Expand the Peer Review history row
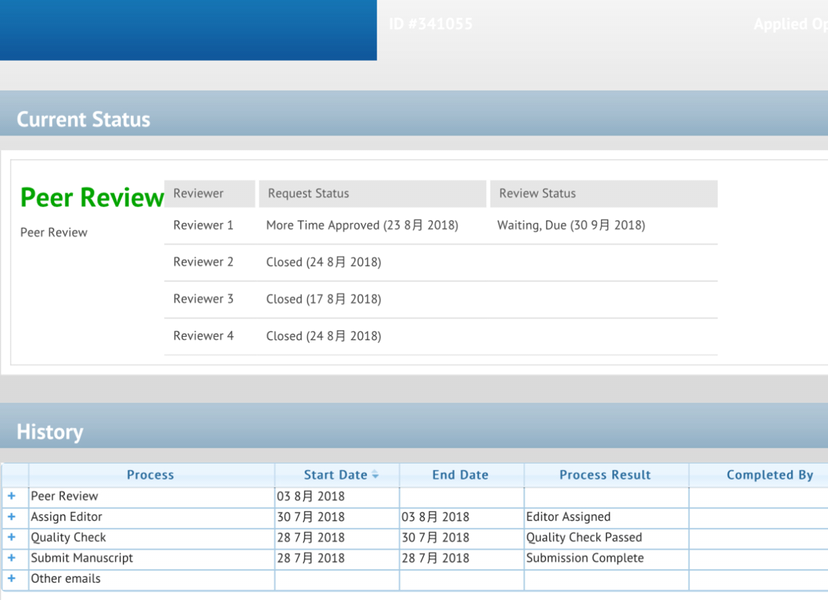 click(12, 496)
